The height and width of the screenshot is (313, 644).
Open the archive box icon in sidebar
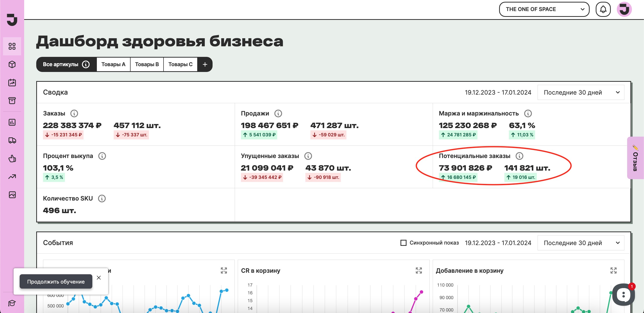[12, 101]
